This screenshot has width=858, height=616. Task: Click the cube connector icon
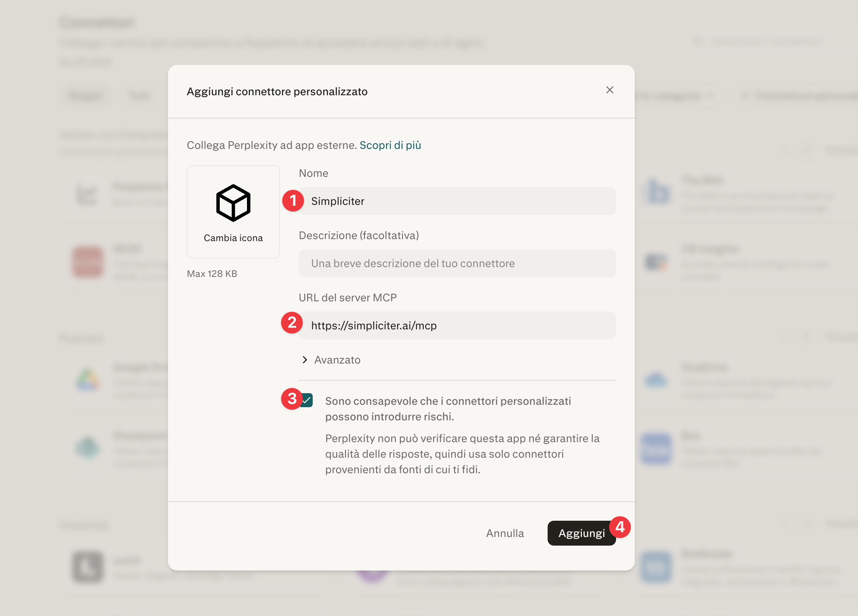pyautogui.click(x=233, y=203)
